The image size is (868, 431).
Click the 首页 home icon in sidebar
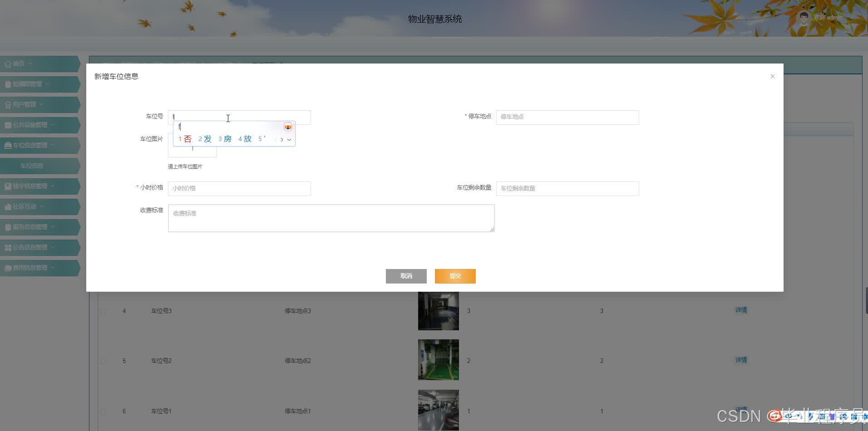8,64
